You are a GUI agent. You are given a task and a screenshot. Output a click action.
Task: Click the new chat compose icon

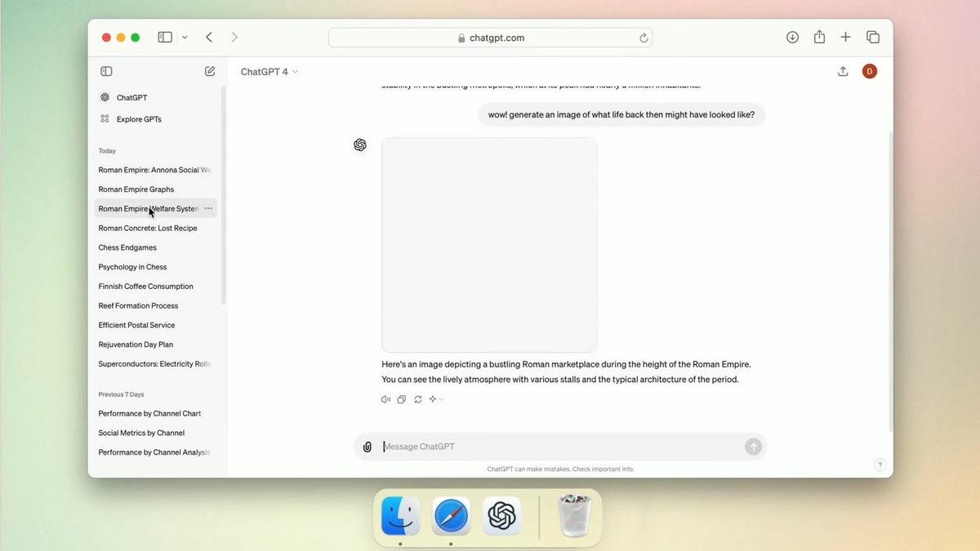coord(210,72)
